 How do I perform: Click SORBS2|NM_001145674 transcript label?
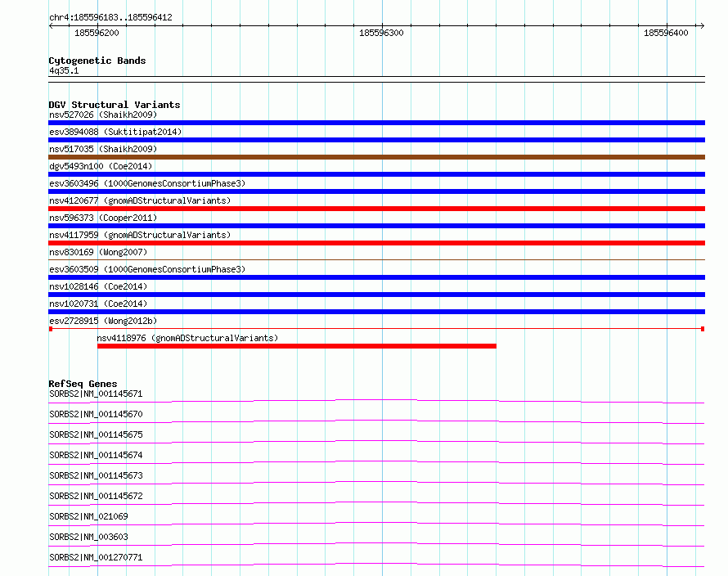[x=96, y=455]
